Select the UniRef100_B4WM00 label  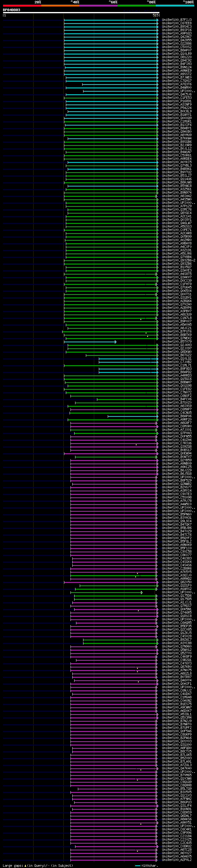[176, 88]
